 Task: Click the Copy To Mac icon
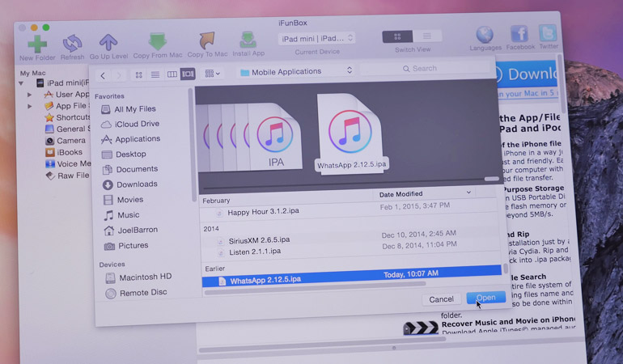(x=207, y=40)
